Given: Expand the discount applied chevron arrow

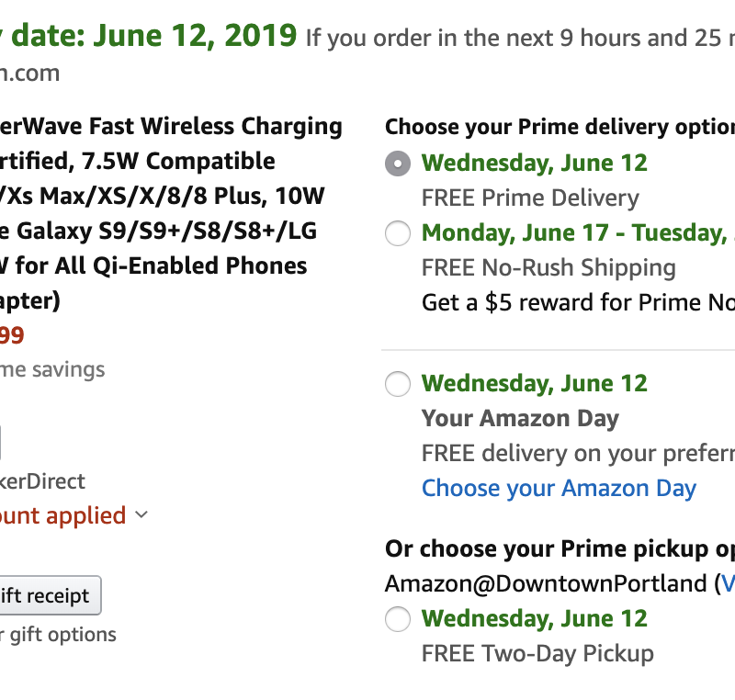Looking at the screenshot, I should [x=141, y=515].
